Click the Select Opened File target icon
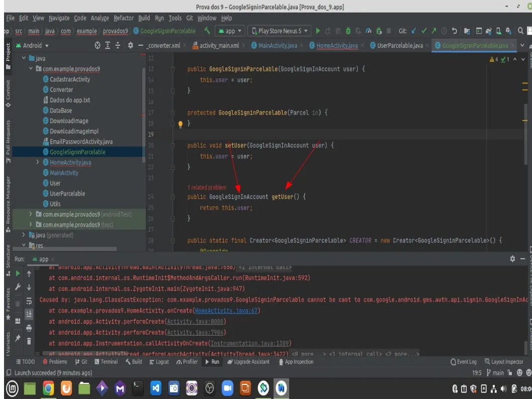This screenshot has height=399, width=532. point(98,45)
